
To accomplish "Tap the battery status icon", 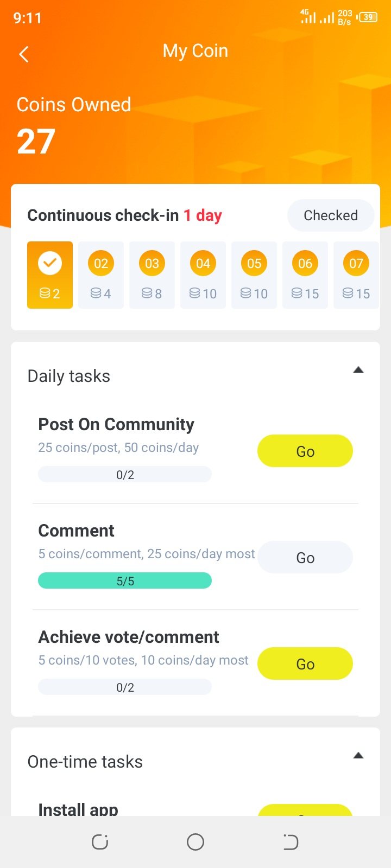I will pos(368,17).
